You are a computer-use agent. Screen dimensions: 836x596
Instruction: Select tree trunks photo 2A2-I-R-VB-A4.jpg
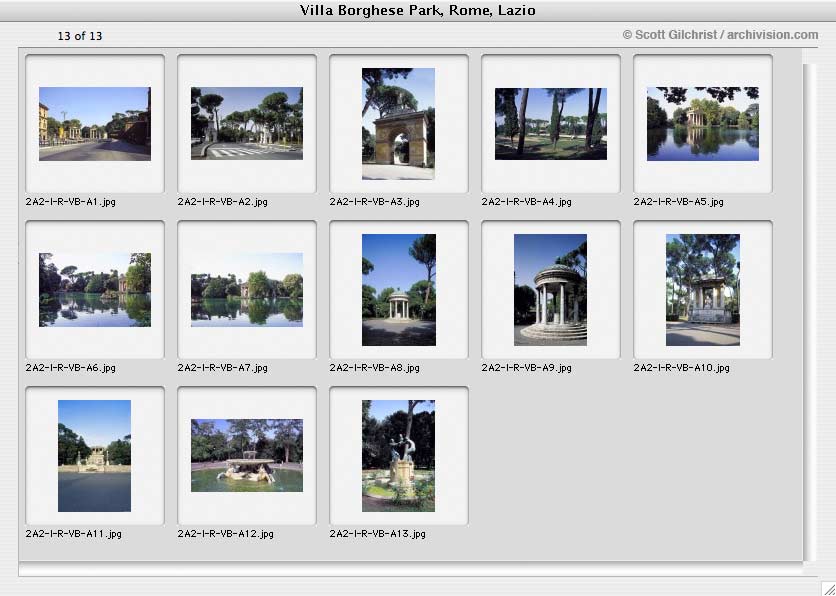551,124
